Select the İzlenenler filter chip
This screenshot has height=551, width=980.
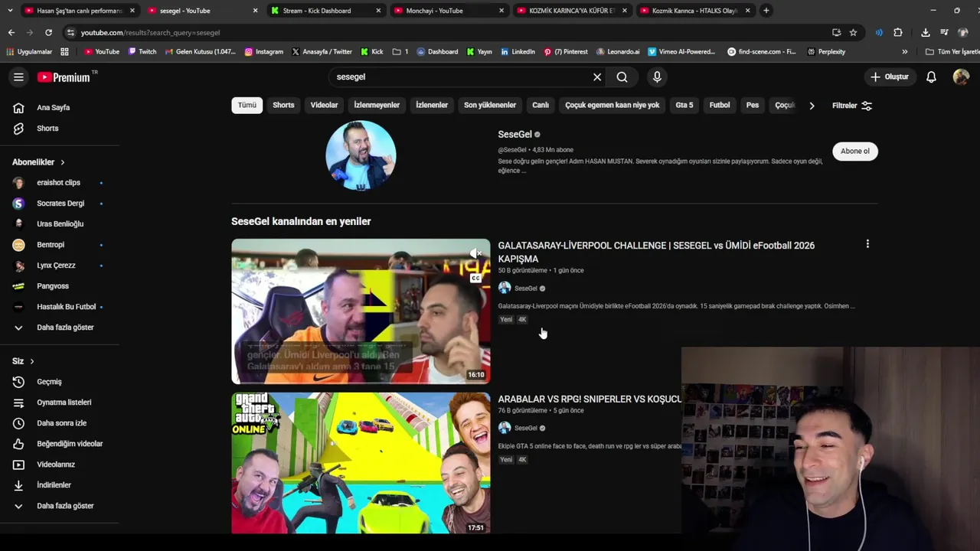point(432,106)
